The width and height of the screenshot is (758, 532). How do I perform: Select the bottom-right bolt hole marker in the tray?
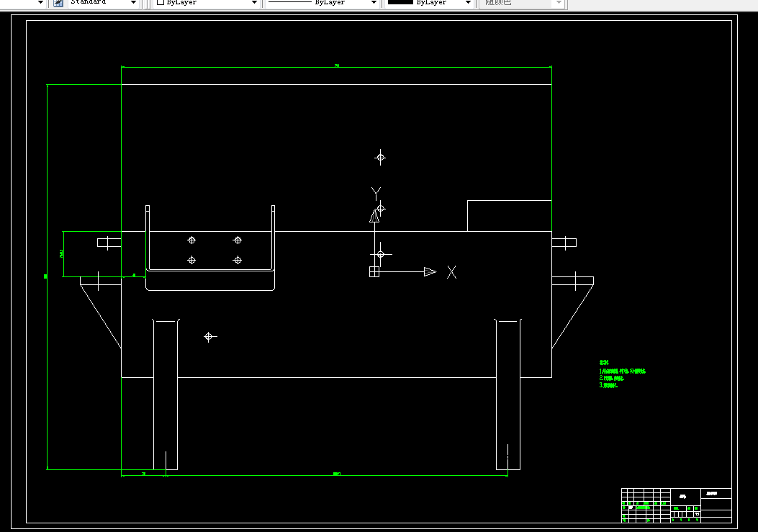point(238,260)
